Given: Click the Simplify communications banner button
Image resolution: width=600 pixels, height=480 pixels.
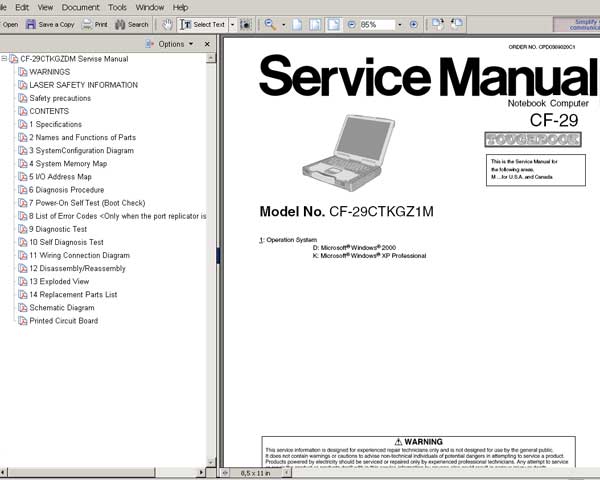Looking at the screenshot, I should point(577,24).
